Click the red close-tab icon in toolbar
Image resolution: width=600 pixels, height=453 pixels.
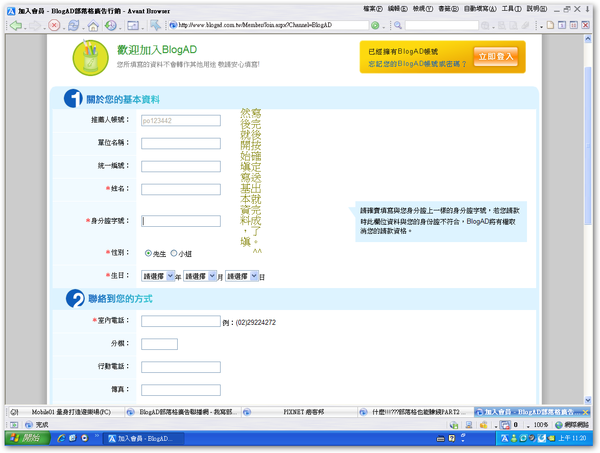(585, 25)
